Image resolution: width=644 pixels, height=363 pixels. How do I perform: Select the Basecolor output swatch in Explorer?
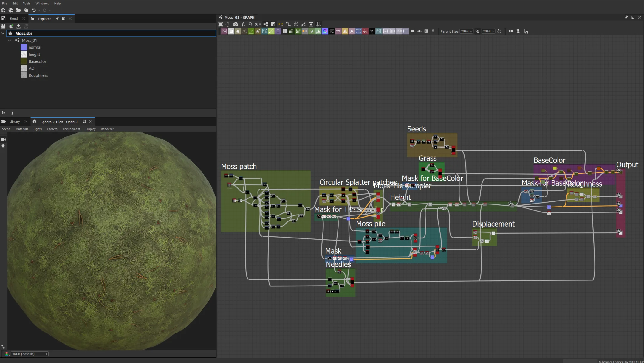point(24,61)
